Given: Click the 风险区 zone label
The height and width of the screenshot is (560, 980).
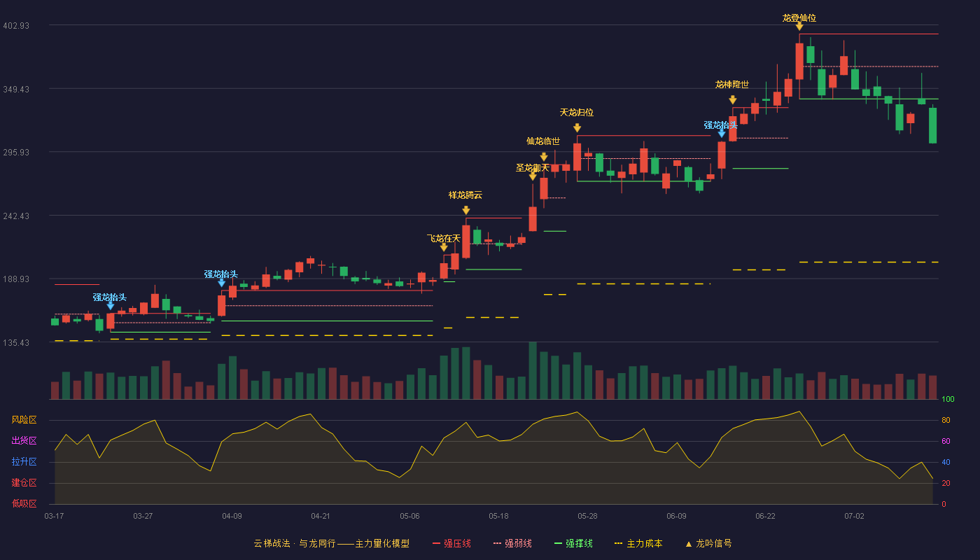Looking at the screenshot, I should click(24, 420).
